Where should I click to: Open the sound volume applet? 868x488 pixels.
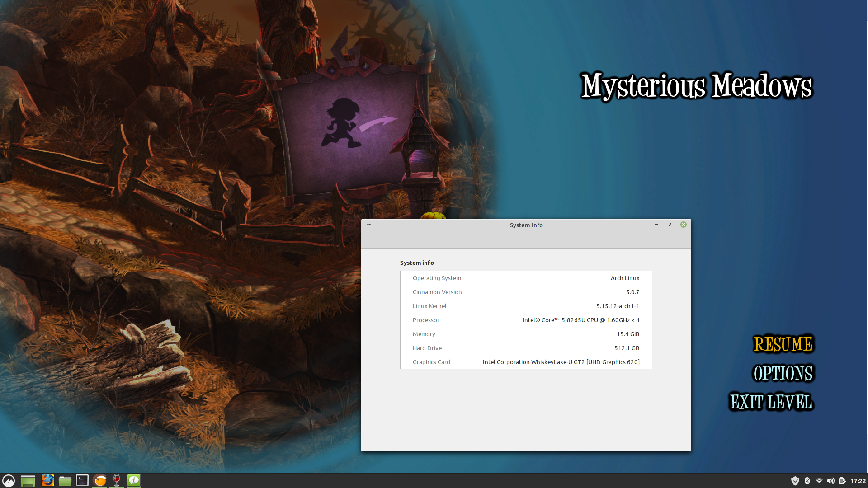tap(830, 481)
